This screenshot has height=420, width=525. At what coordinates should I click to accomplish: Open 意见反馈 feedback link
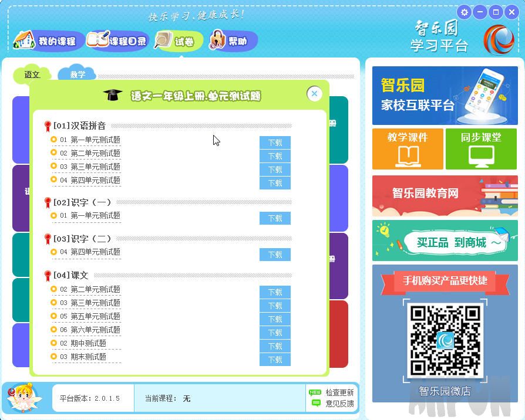pos(336,403)
